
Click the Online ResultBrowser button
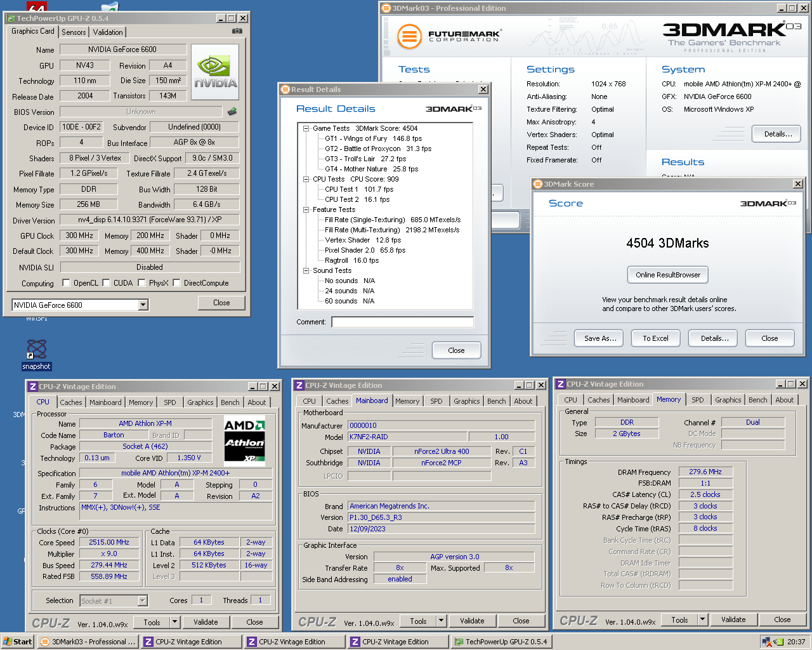(668, 275)
